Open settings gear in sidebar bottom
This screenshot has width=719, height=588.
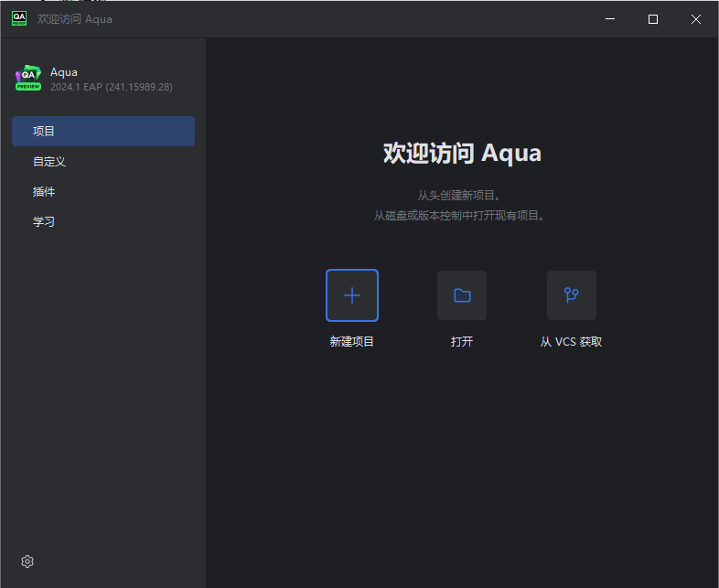point(27,561)
